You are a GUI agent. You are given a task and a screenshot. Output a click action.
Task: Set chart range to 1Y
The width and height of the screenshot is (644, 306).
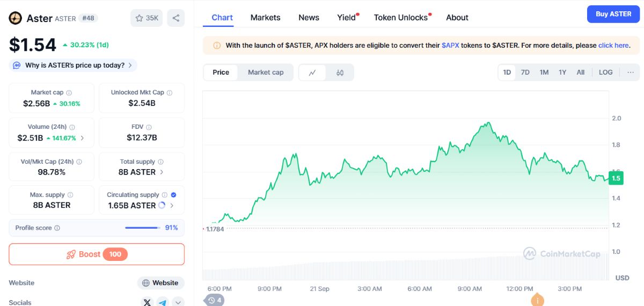(562, 72)
